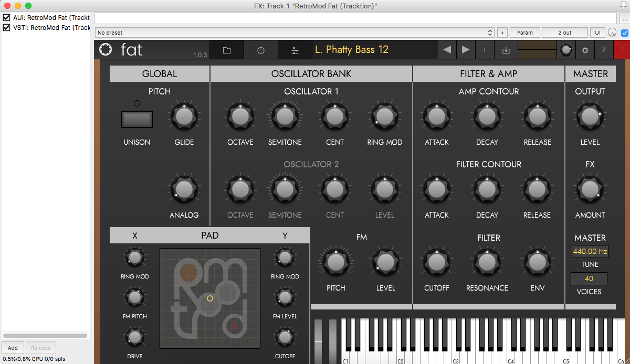Click the L. Phatty Bass 12 preset name
Viewport: 630px width, 364px height.
352,50
